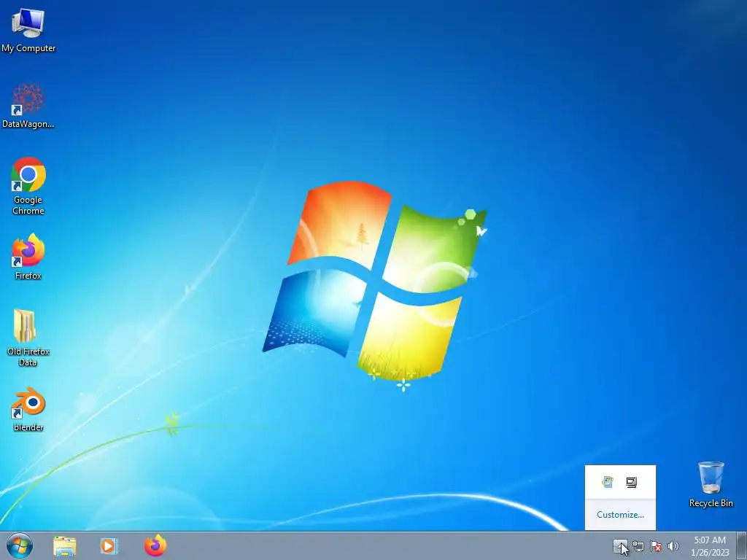Open the Action Center flag icon
Image resolution: width=747 pixels, height=560 pixels.
pos(656,546)
